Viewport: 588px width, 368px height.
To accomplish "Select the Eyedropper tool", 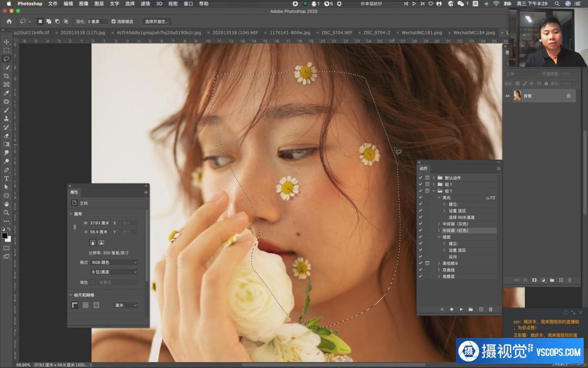I will point(7,93).
